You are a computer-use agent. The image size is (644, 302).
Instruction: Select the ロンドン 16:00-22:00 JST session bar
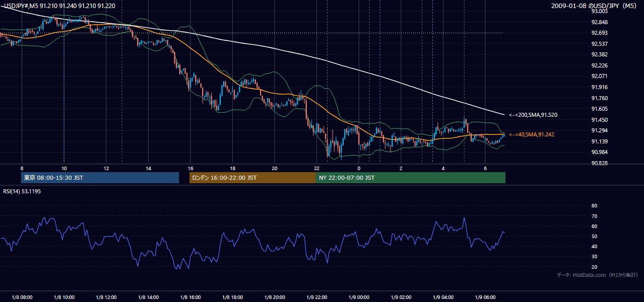coord(252,178)
